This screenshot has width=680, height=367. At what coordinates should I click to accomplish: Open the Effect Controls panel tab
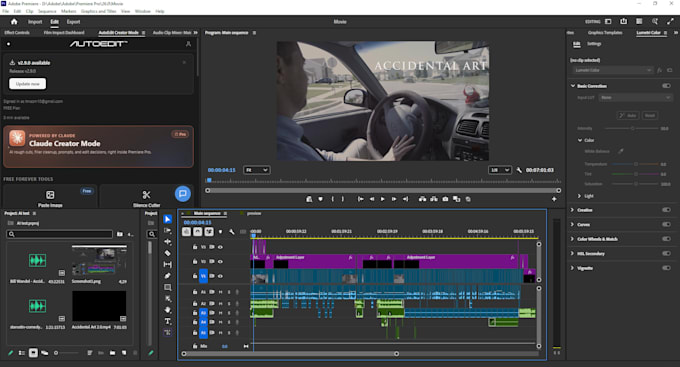tap(17, 33)
